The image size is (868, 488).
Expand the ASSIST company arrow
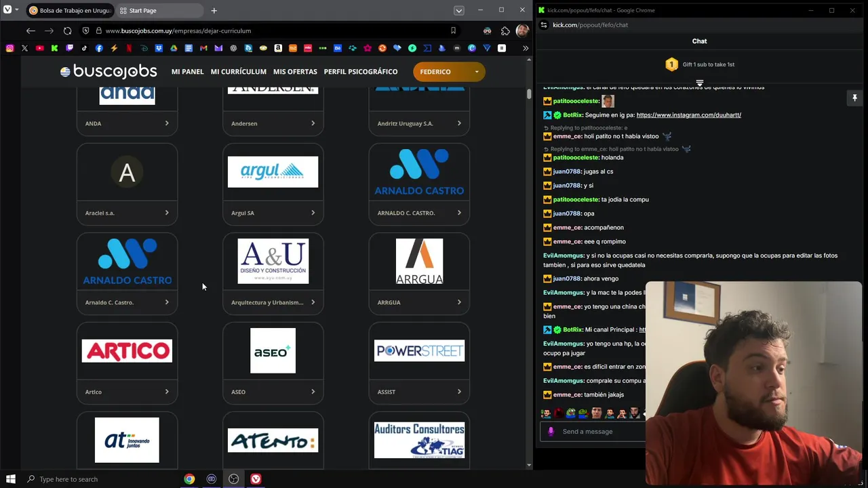459,392
